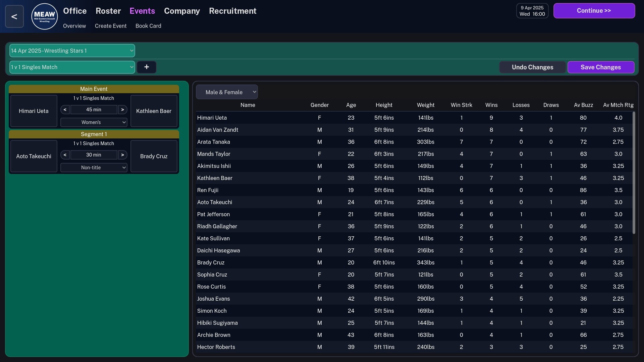Decrease Segment 1's 30 min duration
Image resolution: width=644 pixels, height=362 pixels.
pos(65,155)
